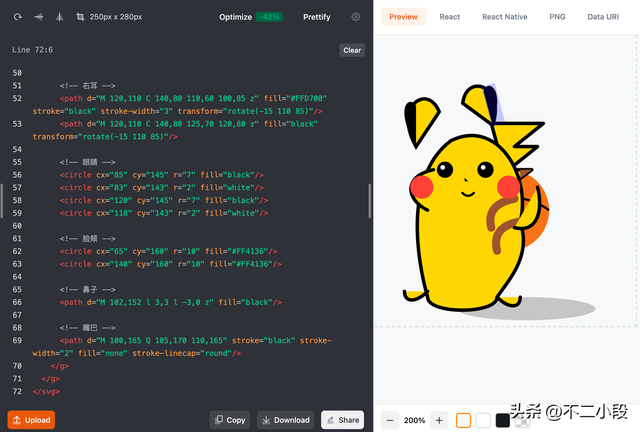Click the closing </svg> tag line
This screenshot has width=640, height=432.
coord(46,392)
